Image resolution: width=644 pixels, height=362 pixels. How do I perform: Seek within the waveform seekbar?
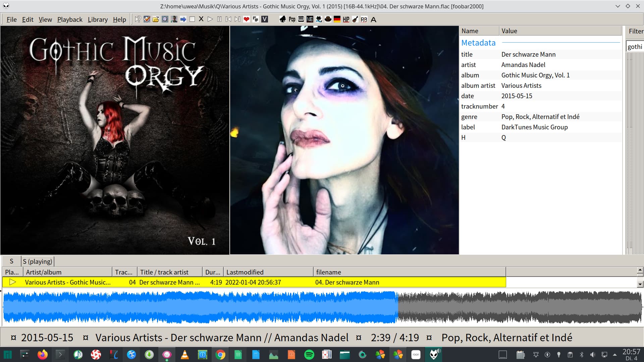click(x=322, y=307)
